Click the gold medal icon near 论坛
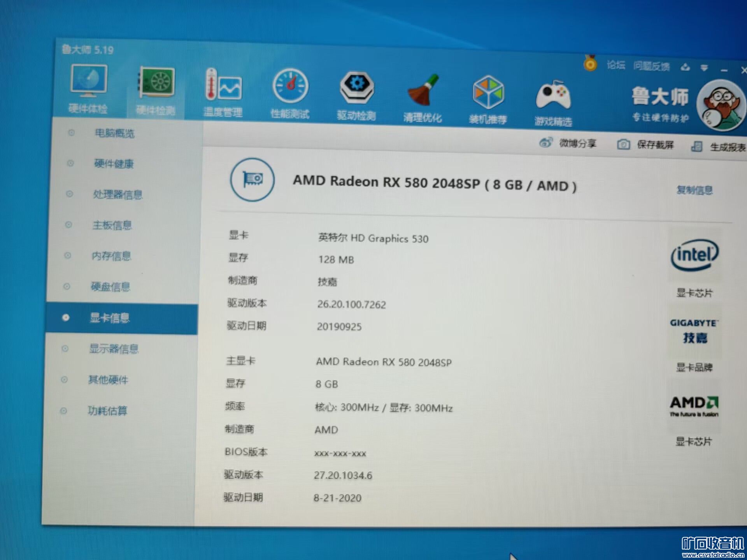Viewport: 747px width, 560px height. point(590,63)
